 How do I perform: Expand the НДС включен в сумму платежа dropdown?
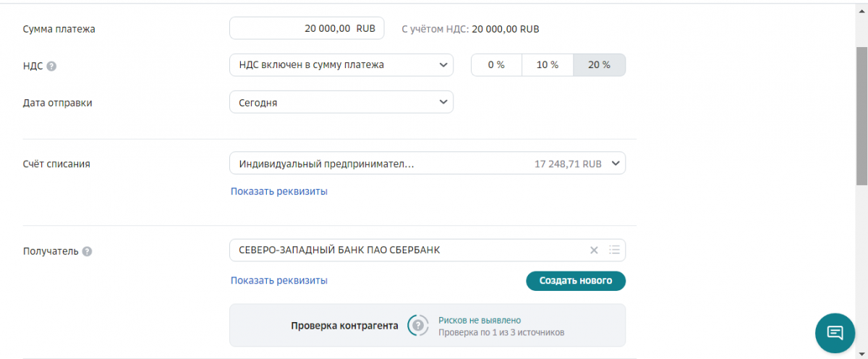point(341,65)
